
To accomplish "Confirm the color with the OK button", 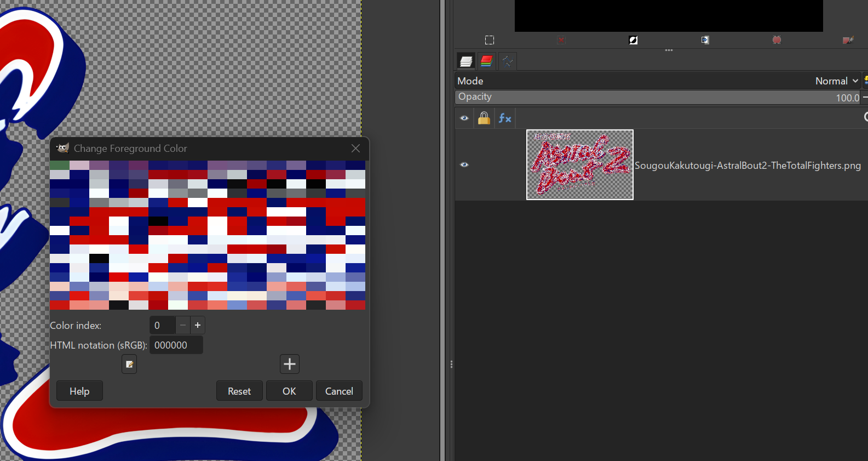I will pyautogui.click(x=289, y=391).
